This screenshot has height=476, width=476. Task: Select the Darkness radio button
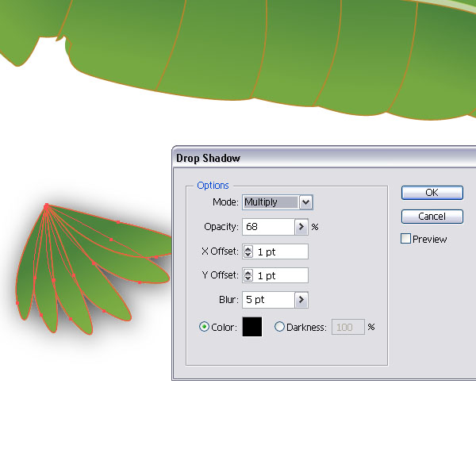pos(279,327)
